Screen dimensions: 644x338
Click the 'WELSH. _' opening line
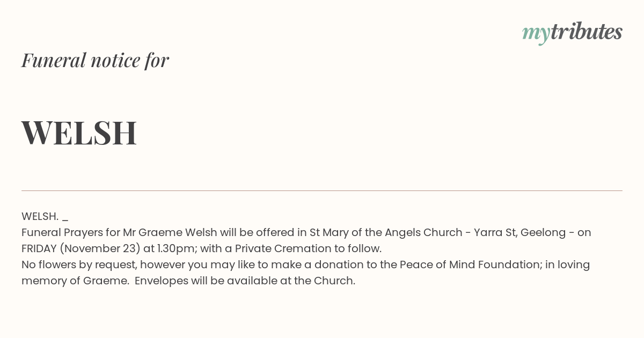click(x=45, y=216)
